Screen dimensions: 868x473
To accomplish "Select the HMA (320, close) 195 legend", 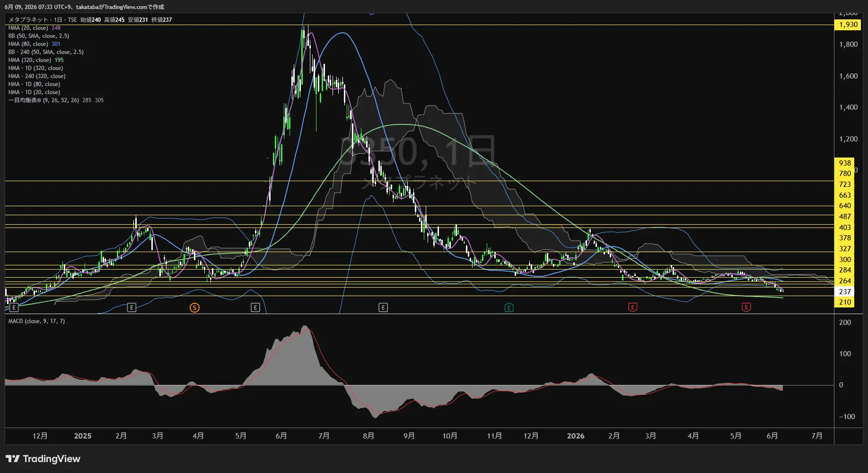I will (36, 60).
